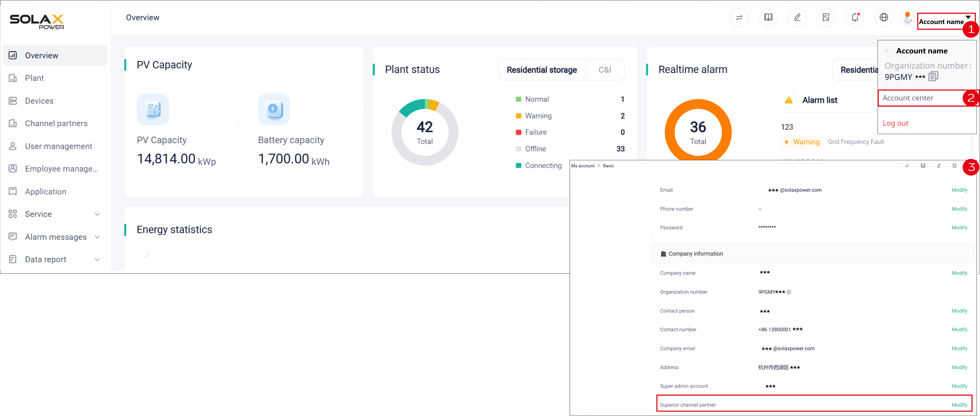Screen dimensions: 980x416
Task: Open the user manual book icon in Overview header
Action: point(768,17)
